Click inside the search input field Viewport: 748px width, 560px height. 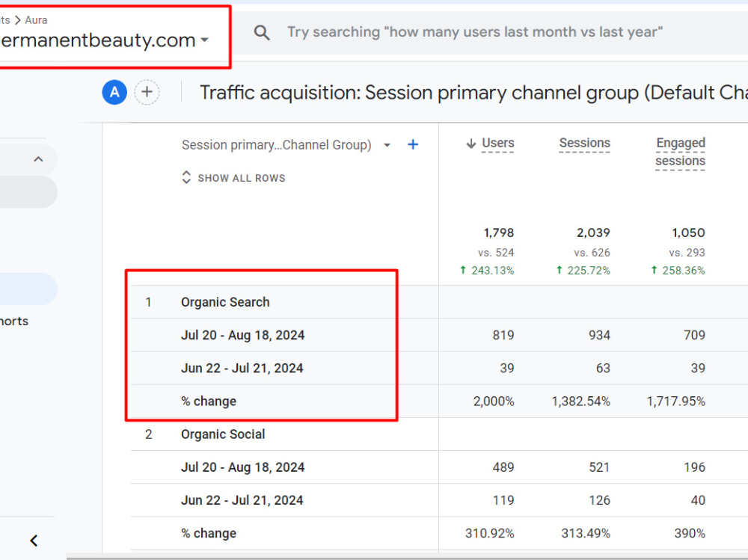475,32
